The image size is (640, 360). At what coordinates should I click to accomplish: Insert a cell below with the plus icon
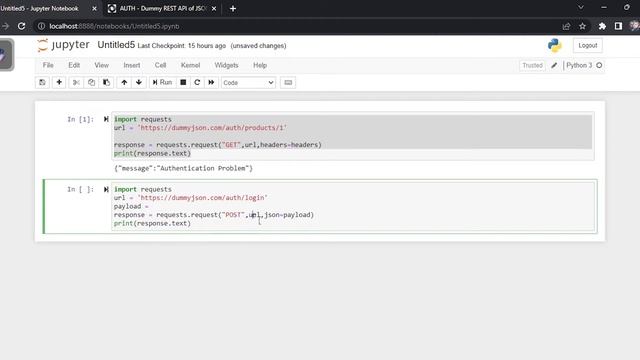[x=59, y=82]
